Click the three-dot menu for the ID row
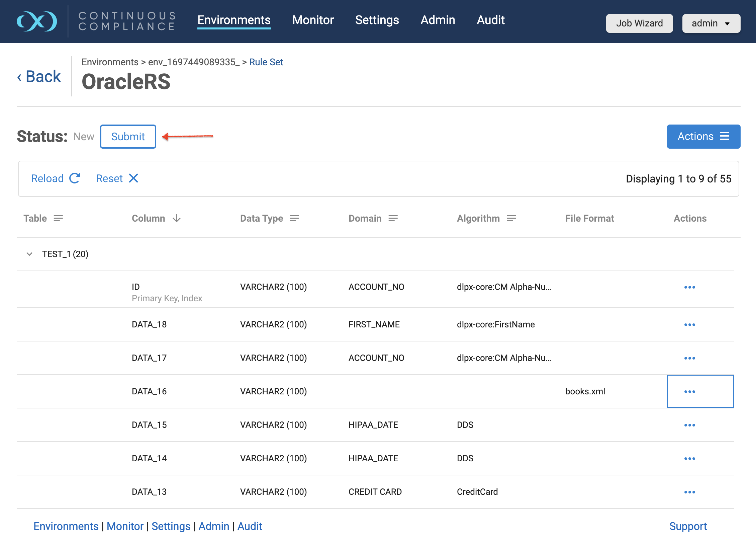 (689, 287)
